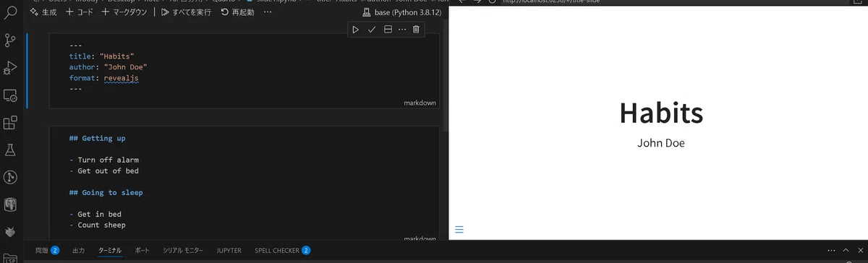
Task: Click the underlined revealjs format value
Action: [x=121, y=78]
